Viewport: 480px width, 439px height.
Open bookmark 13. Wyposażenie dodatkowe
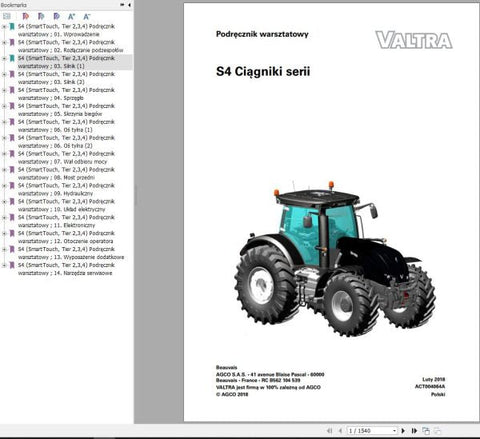coord(71,253)
